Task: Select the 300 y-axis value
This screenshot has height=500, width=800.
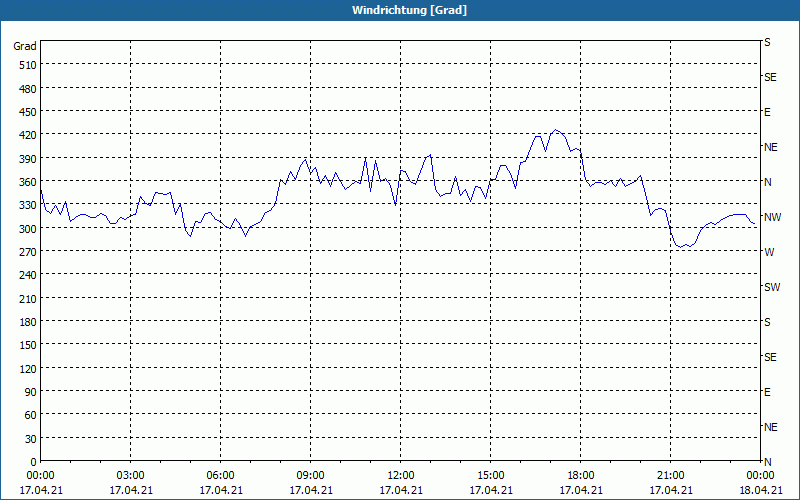Action: pyautogui.click(x=28, y=229)
